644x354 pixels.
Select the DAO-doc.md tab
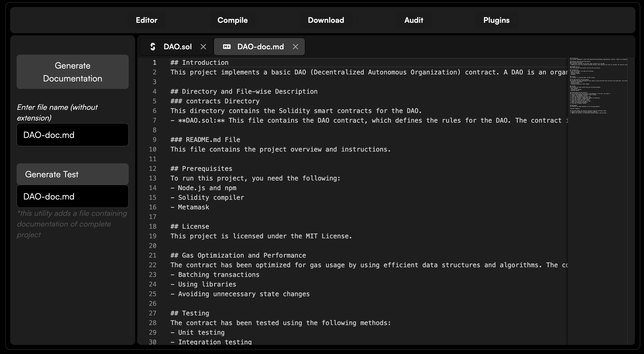click(260, 47)
